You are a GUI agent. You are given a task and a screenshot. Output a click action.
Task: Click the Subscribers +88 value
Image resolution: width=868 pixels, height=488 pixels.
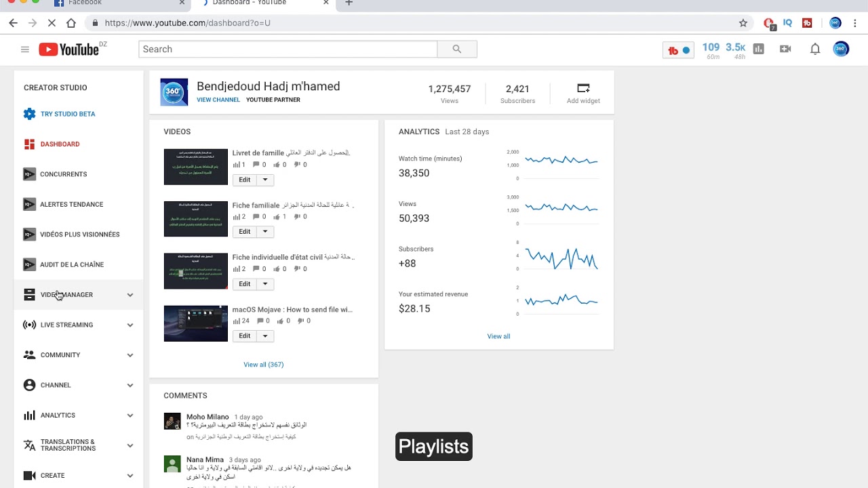coord(408,263)
